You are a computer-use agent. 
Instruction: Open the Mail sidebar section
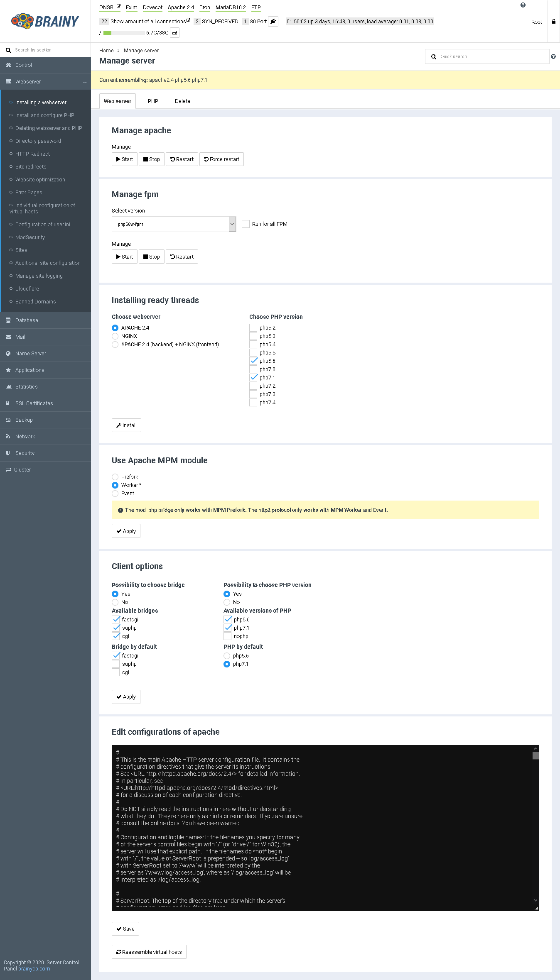coord(45,337)
